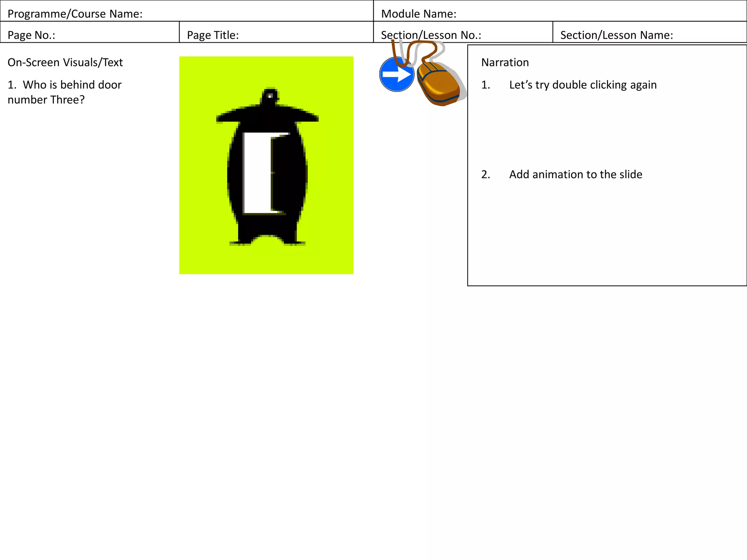
Task: Select the Page Title field
Action: pyautogui.click(x=276, y=32)
